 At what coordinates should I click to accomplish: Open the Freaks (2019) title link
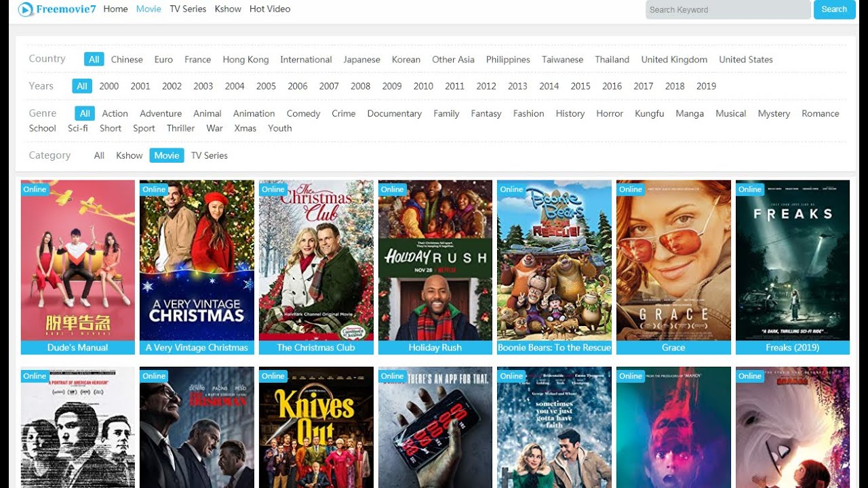coord(792,348)
